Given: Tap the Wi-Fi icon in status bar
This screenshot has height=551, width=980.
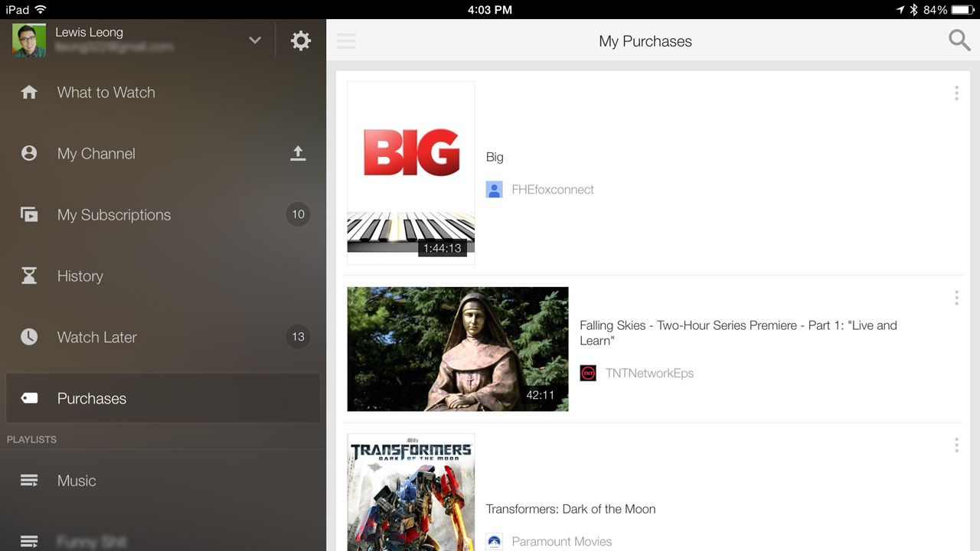Looking at the screenshot, I should click(41, 10).
